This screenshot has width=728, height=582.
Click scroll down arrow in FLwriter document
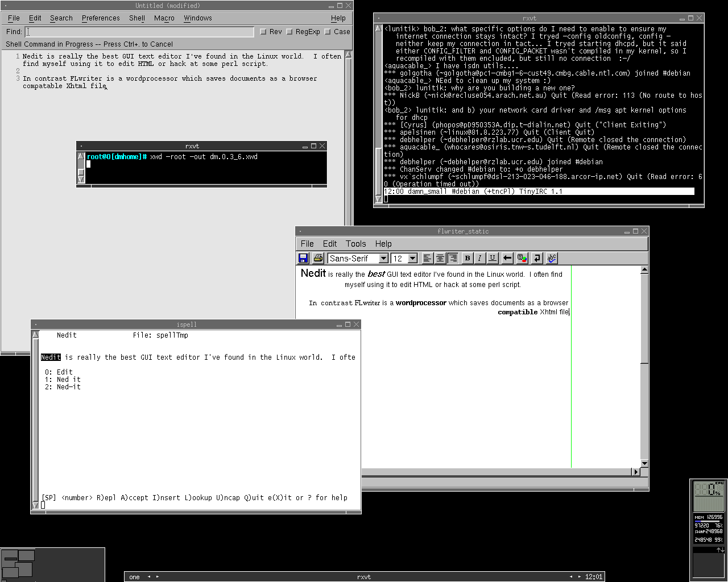(644, 464)
